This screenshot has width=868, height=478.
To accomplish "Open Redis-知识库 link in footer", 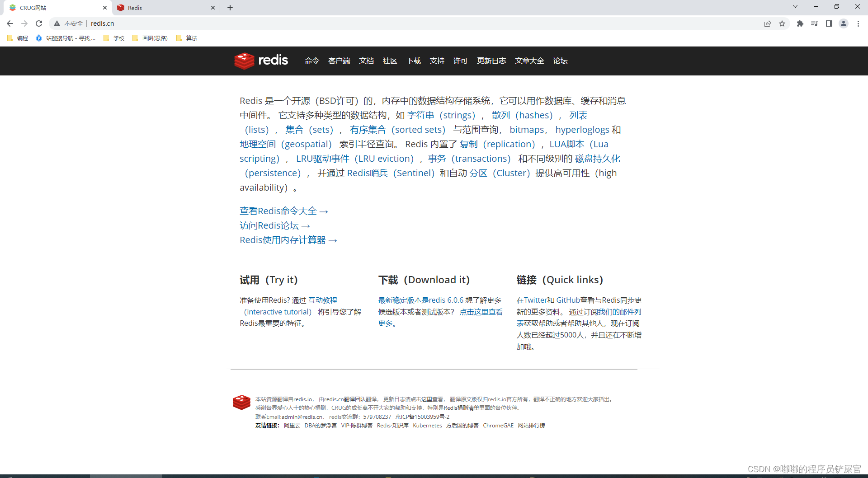I will point(393,426).
